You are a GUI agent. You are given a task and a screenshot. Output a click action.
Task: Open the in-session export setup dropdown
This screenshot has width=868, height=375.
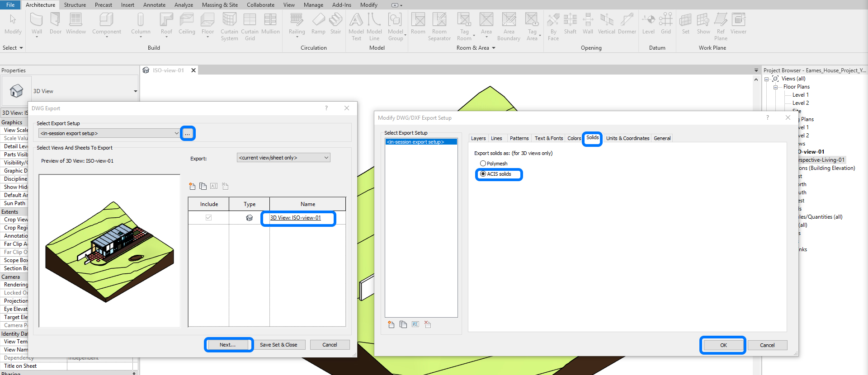[x=109, y=133]
